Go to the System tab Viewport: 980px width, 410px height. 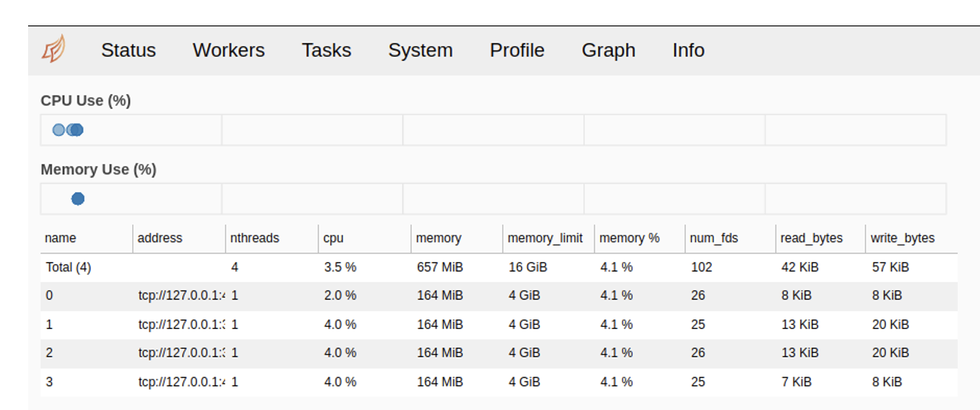420,50
